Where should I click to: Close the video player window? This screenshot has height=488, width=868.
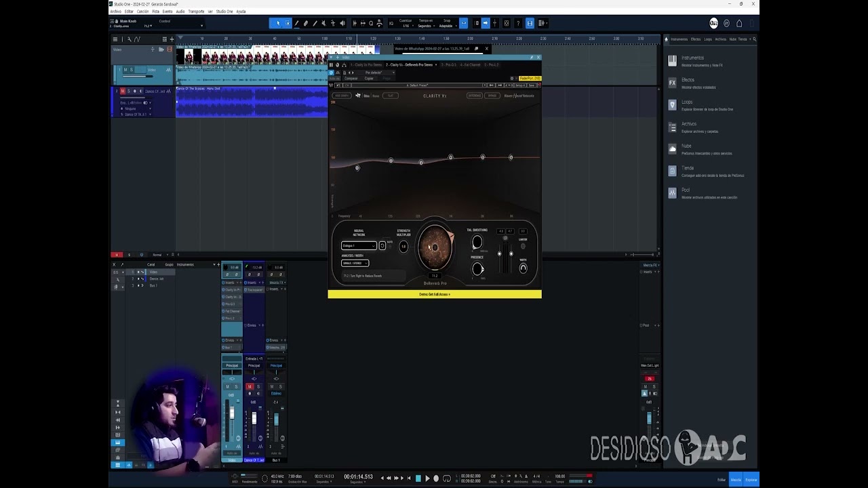tap(486, 49)
